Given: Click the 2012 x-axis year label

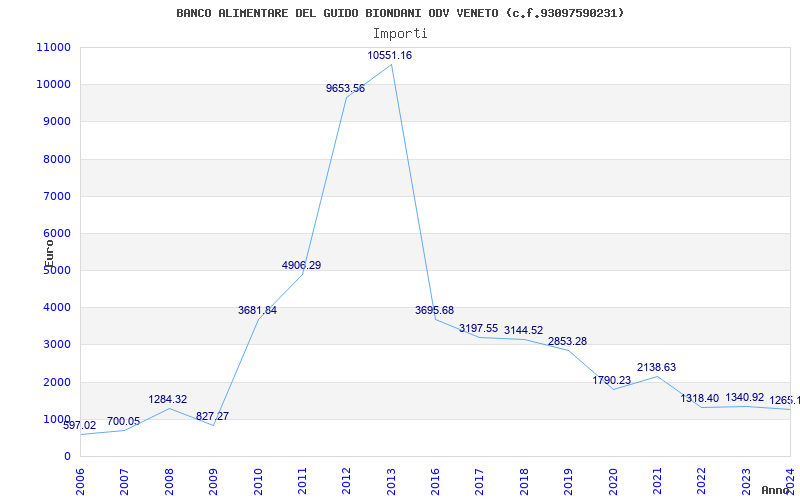Looking at the screenshot, I should click(346, 482).
